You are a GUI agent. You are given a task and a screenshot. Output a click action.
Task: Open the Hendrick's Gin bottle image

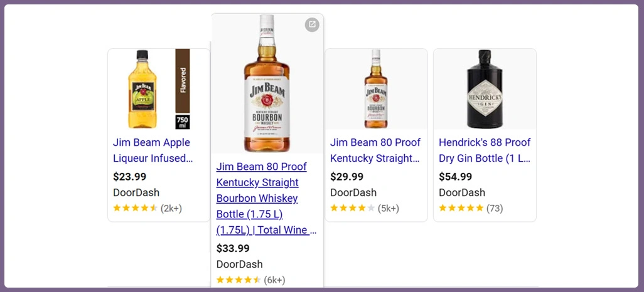485,89
